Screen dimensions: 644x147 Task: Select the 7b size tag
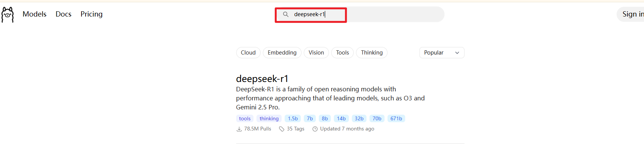(310, 118)
